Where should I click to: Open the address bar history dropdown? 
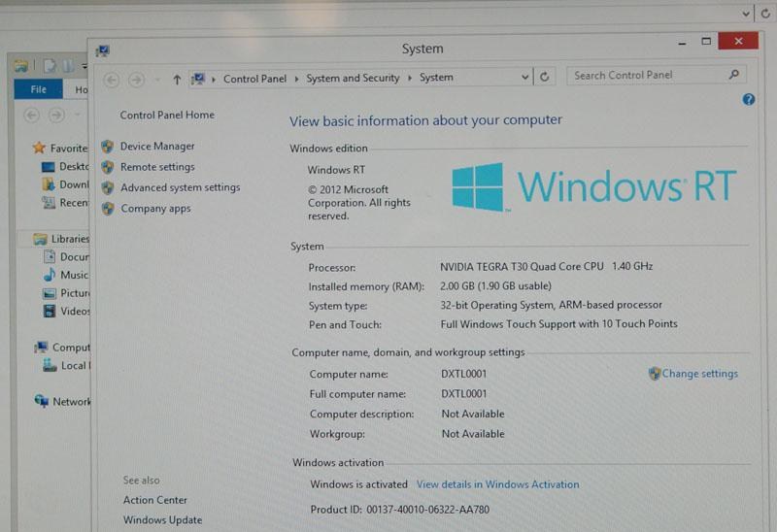525,78
